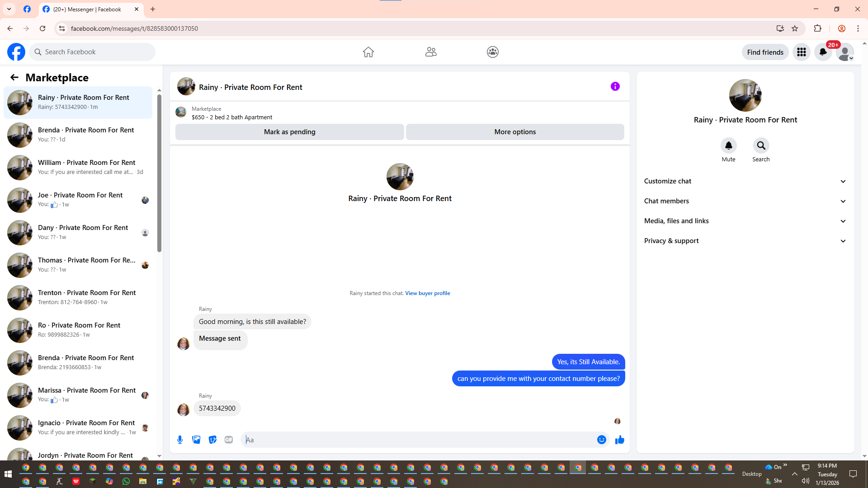868x488 pixels.
Task: Open the Friends tab in the top bar
Action: coord(430,52)
